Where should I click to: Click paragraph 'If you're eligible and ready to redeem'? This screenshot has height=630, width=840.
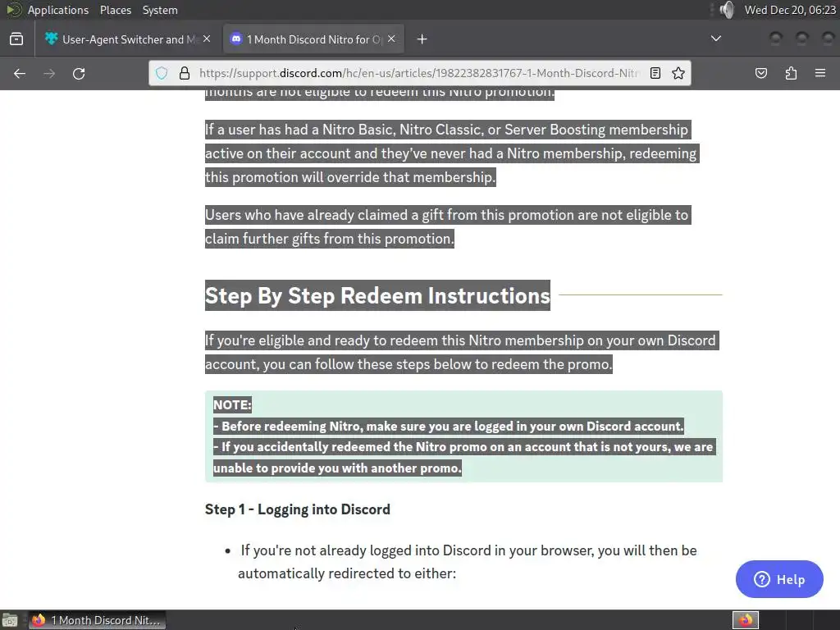tap(462, 353)
